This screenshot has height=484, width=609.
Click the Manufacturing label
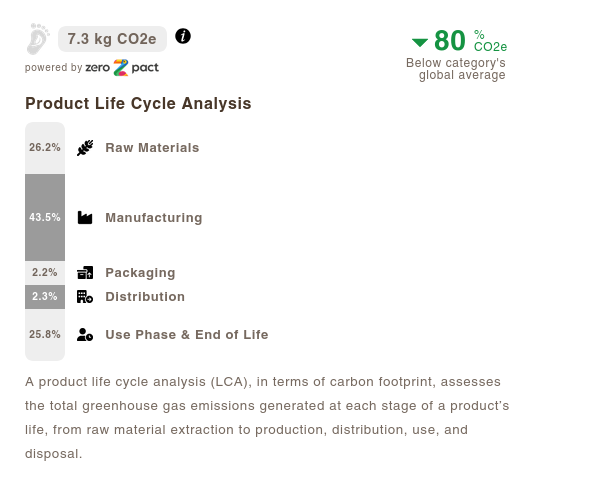pyautogui.click(x=154, y=218)
